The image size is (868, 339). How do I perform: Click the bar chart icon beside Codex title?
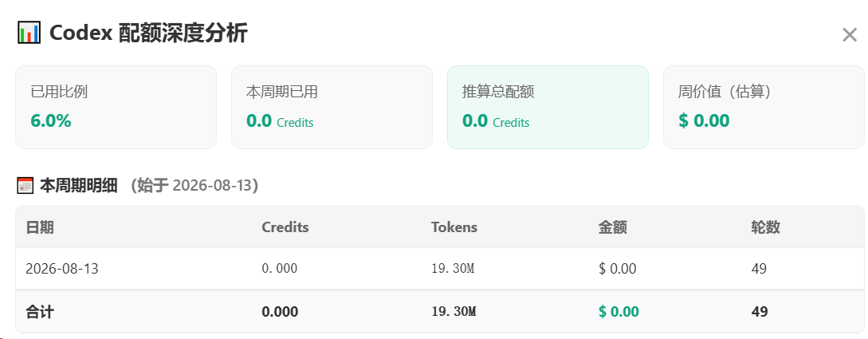pyautogui.click(x=28, y=33)
